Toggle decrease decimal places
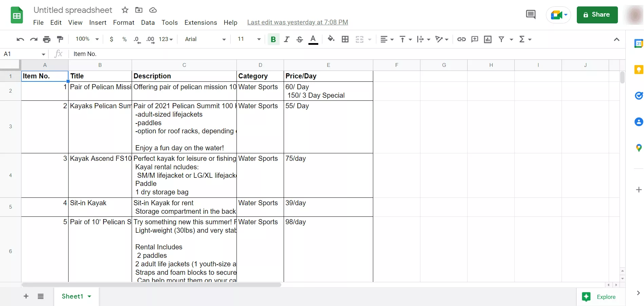644x306 pixels. click(x=137, y=39)
